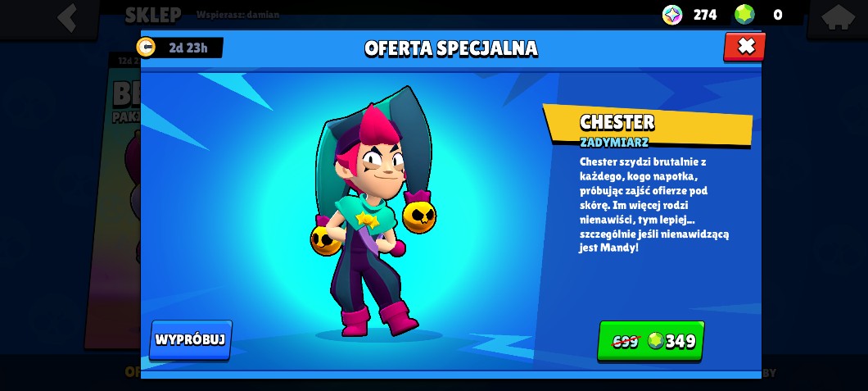Try out Chester with the WYPRÓBUJ button
868x391 pixels.
point(191,340)
